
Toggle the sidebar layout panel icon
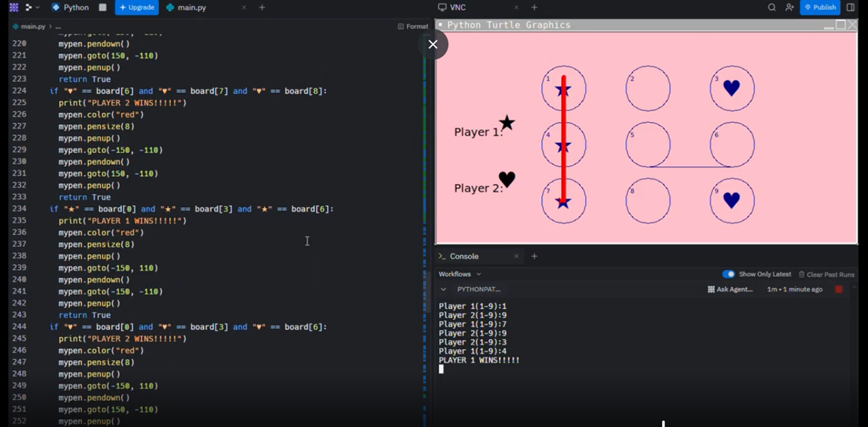pyautogui.click(x=851, y=7)
